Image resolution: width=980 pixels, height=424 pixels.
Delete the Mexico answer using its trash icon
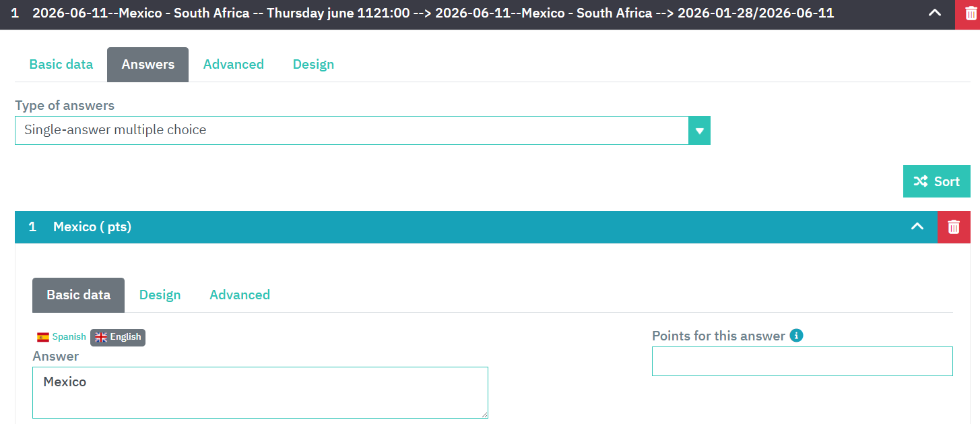(953, 227)
